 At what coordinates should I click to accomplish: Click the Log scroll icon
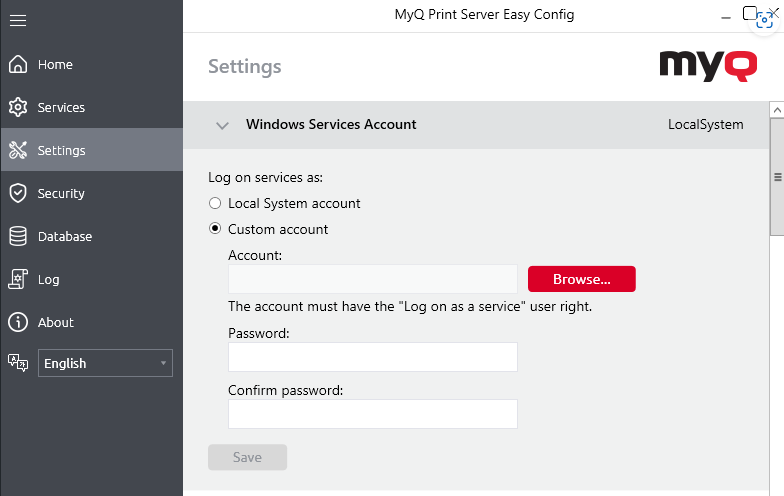[x=18, y=279]
